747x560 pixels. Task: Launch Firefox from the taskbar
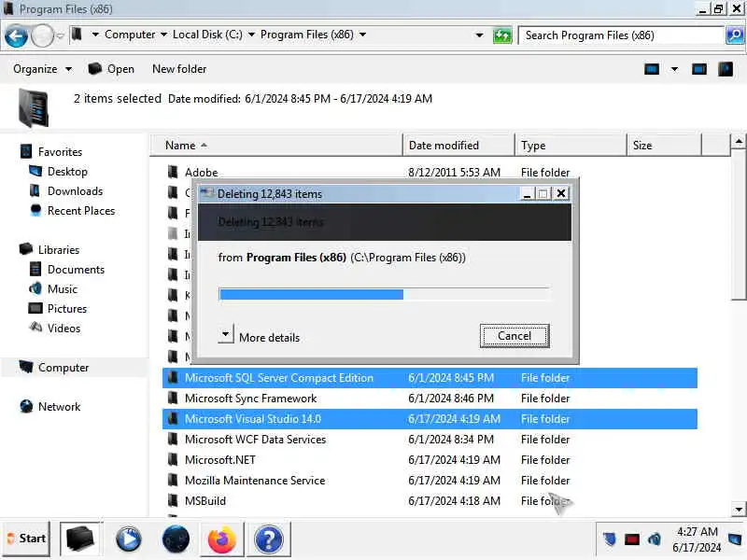coord(222,539)
